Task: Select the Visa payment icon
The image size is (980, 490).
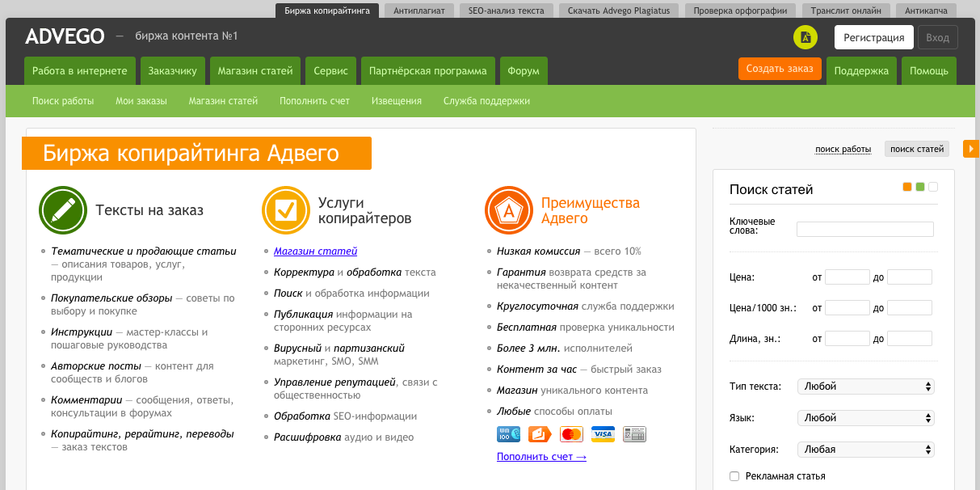Action: coord(603,434)
